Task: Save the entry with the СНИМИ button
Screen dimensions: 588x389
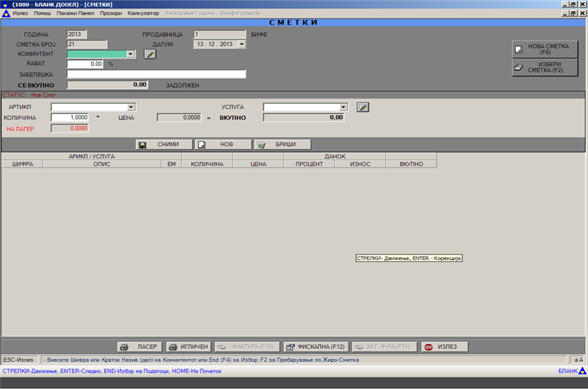Action: tap(163, 145)
